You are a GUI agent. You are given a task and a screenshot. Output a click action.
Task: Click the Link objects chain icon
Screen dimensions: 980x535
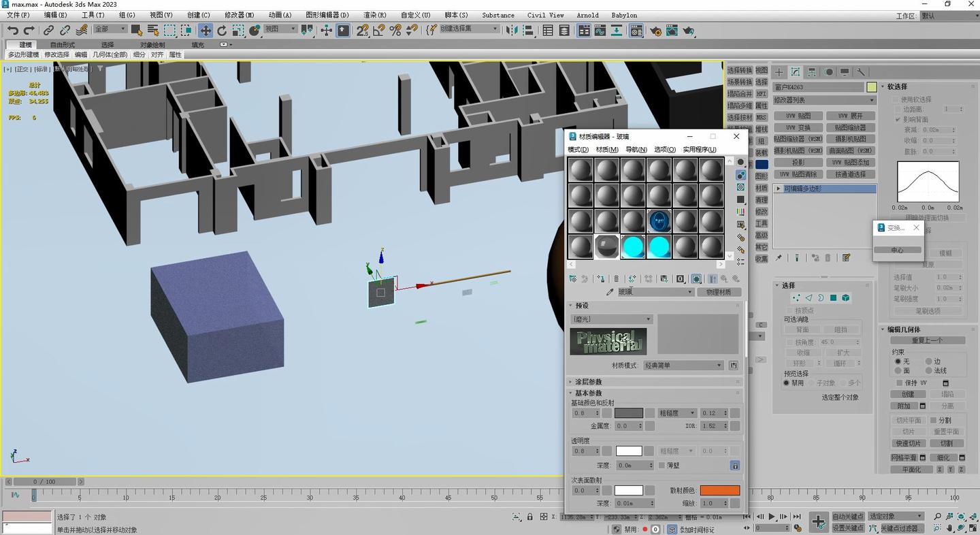pyautogui.click(x=49, y=30)
